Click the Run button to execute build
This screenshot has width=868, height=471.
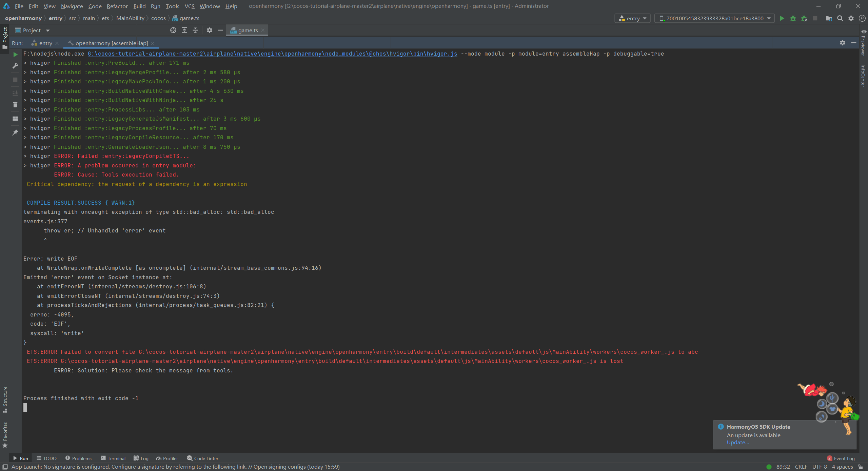pyautogui.click(x=782, y=18)
